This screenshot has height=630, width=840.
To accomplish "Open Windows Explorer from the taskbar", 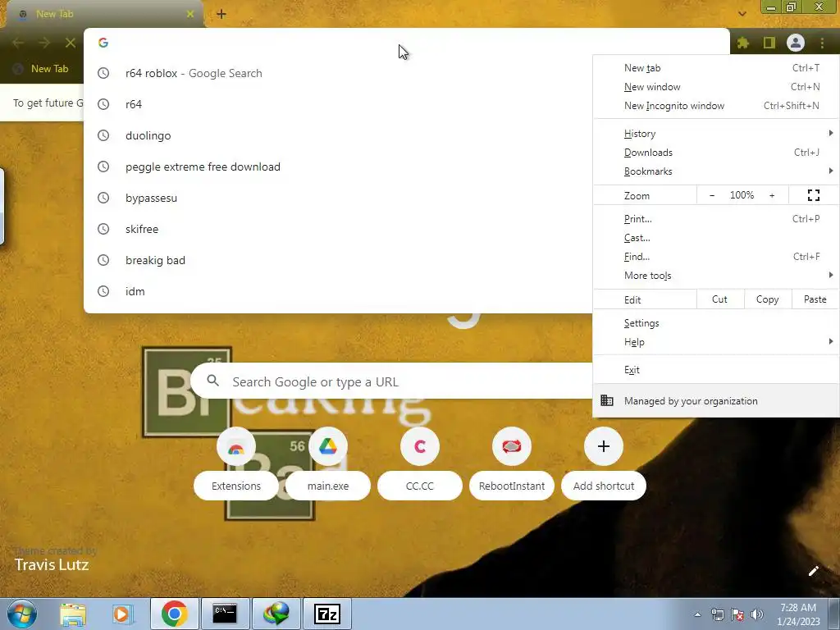I will [x=73, y=614].
